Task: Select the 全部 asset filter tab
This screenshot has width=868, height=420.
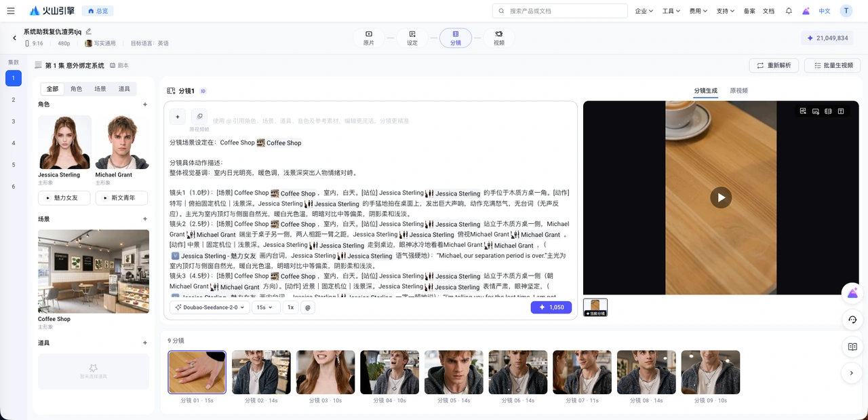Action: [52, 89]
